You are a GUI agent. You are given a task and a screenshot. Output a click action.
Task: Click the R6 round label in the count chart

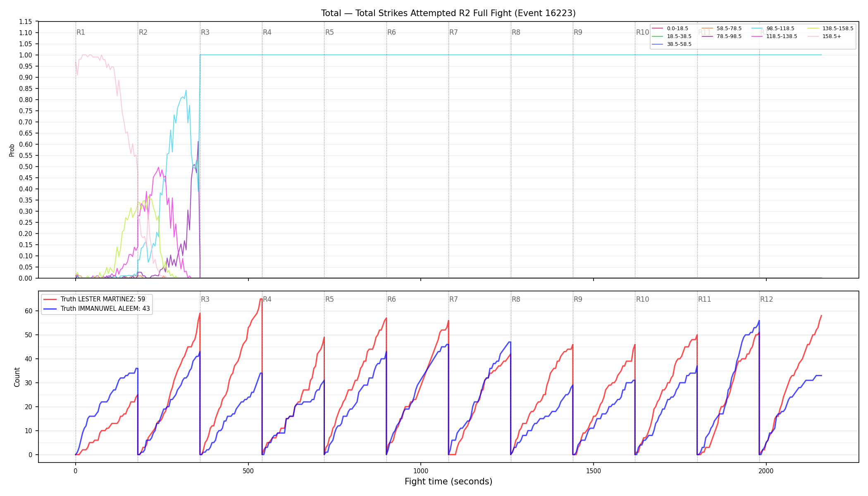[391, 299]
